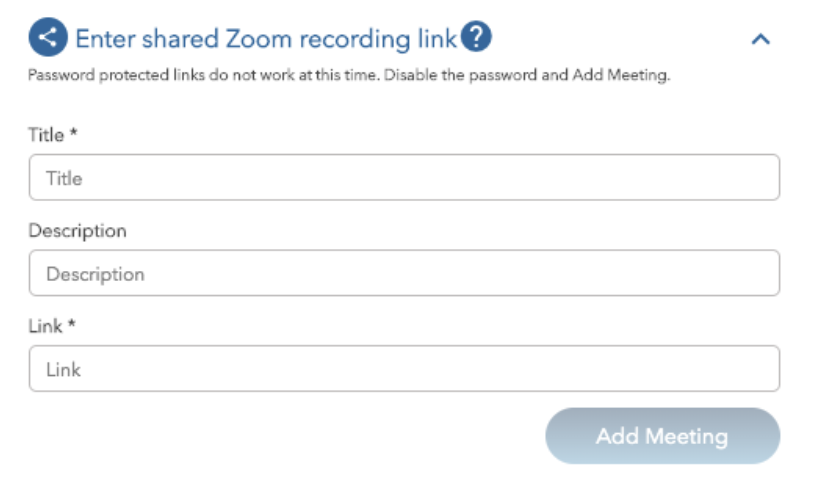Click the 'Link *' field label
Image resolution: width=816 pixels, height=488 pixels.
52,326
